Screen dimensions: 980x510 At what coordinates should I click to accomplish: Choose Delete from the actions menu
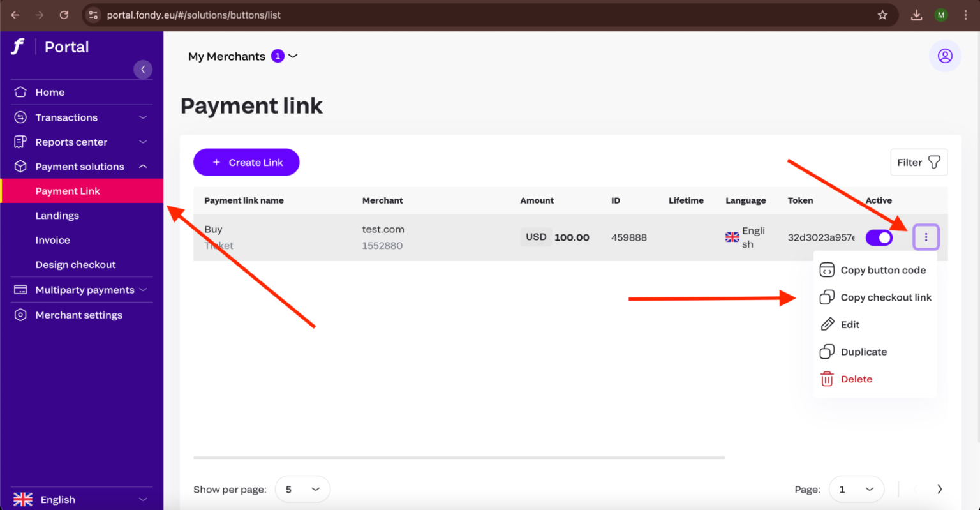pyautogui.click(x=856, y=379)
